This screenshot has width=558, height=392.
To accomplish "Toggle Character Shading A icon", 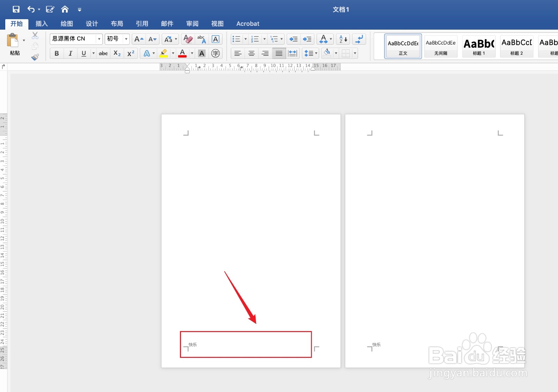I will point(202,53).
